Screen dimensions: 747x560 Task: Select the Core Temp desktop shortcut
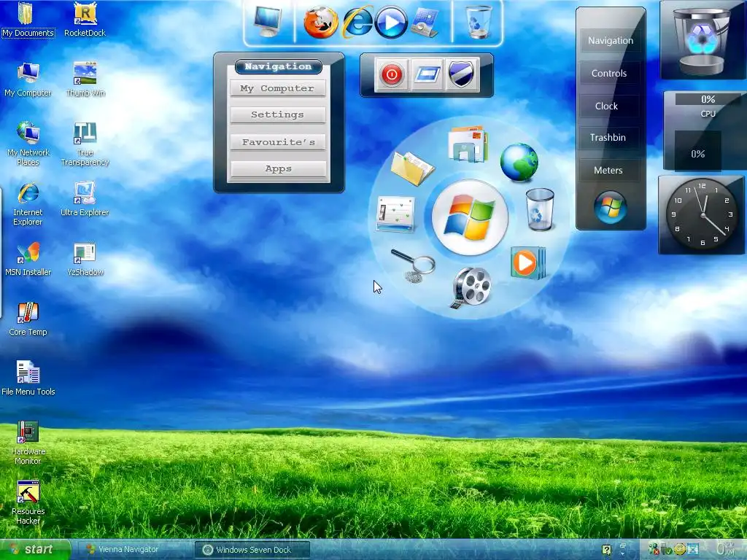28,319
